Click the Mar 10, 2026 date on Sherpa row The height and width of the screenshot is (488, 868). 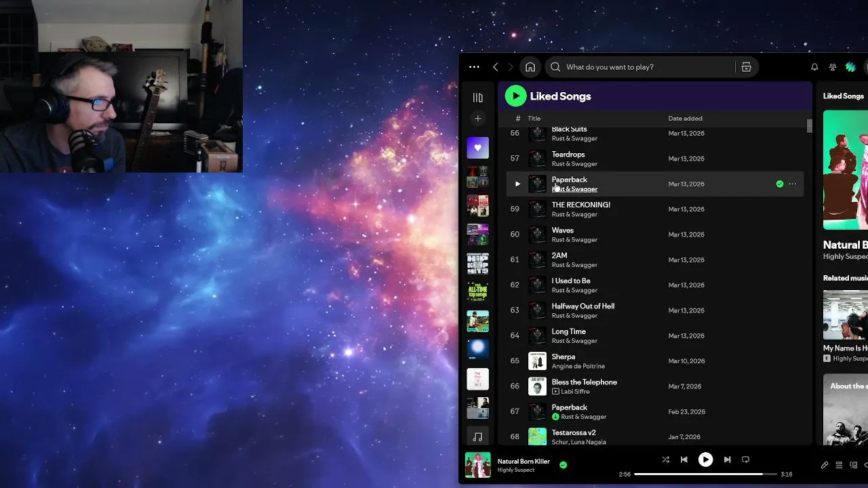(x=686, y=361)
